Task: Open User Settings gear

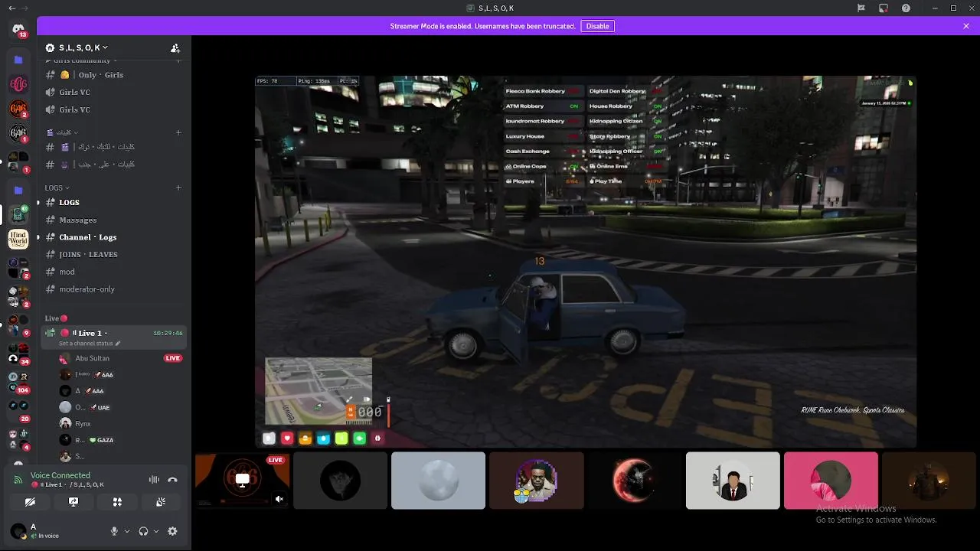Action: 172,531
